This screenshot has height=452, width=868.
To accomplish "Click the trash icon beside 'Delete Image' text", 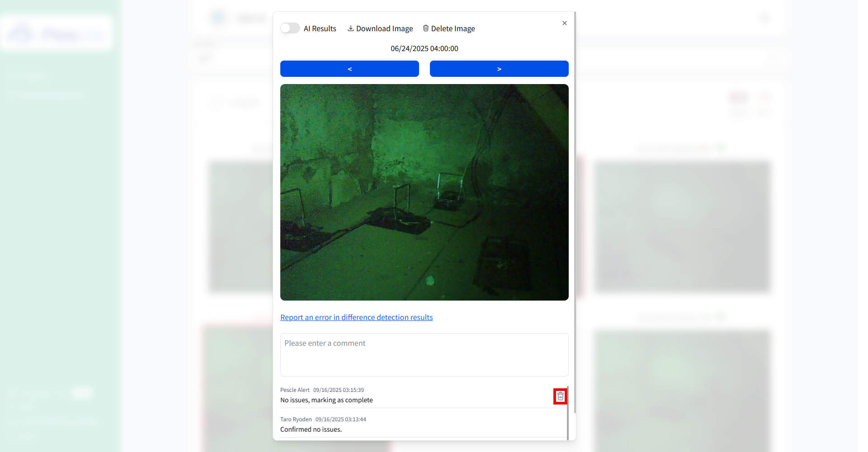I will pos(425,28).
